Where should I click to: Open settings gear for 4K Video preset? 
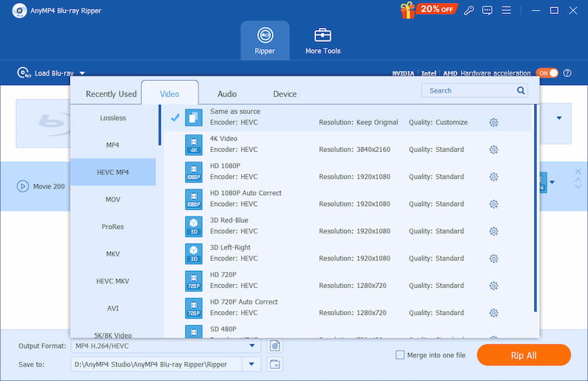coord(493,150)
